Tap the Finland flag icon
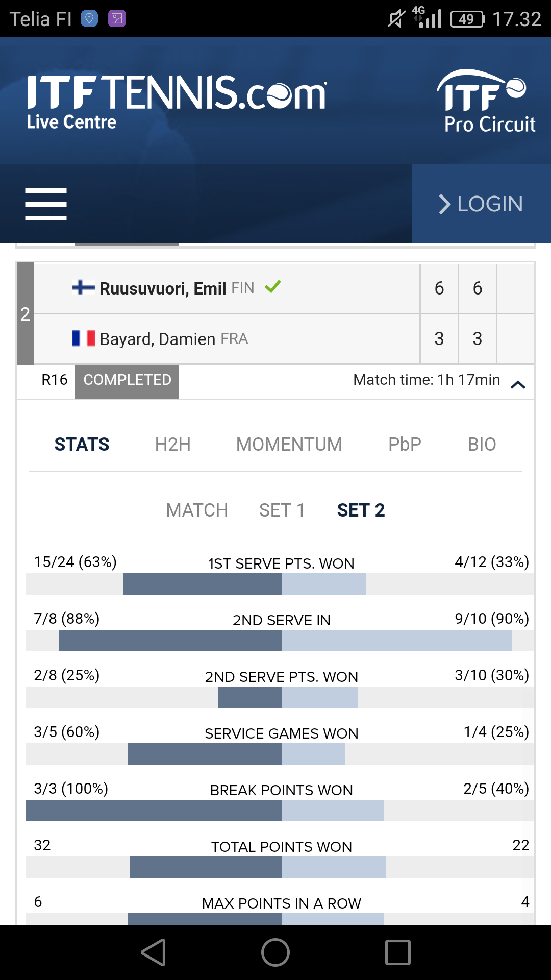This screenshot has width=551, height=980. point(83,287)
